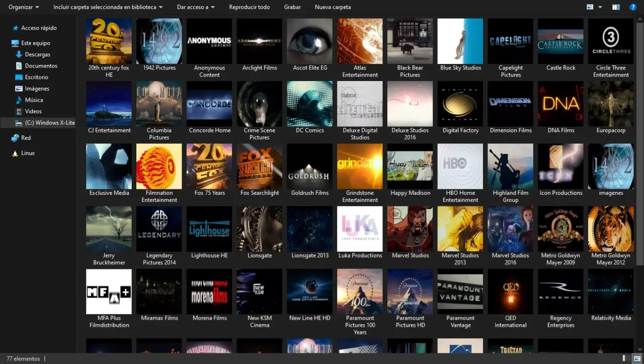Toggle the preview pane icon
The height and width of the screenshot is (364, 644).
616,7
